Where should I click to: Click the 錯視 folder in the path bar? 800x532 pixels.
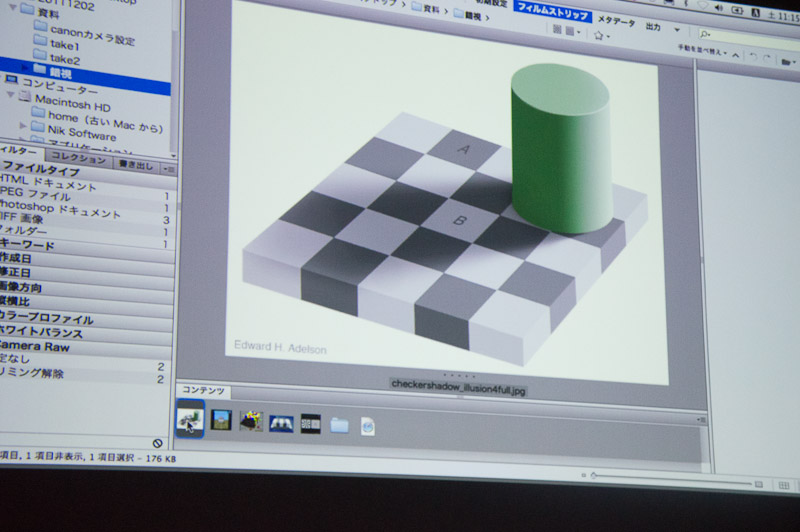(x=467, y=15)
